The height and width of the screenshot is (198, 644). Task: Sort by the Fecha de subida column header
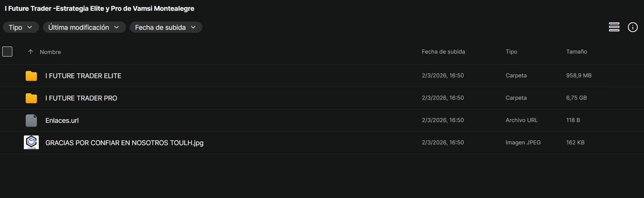point(443,52)
